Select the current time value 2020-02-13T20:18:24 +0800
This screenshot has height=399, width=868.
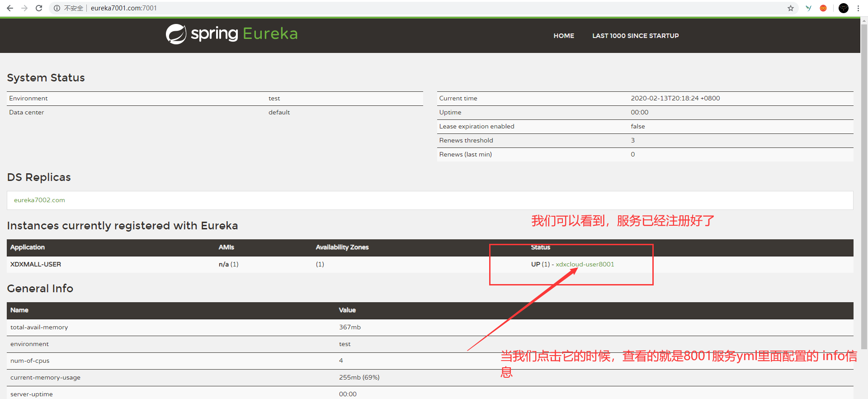(x=675, y=98)
